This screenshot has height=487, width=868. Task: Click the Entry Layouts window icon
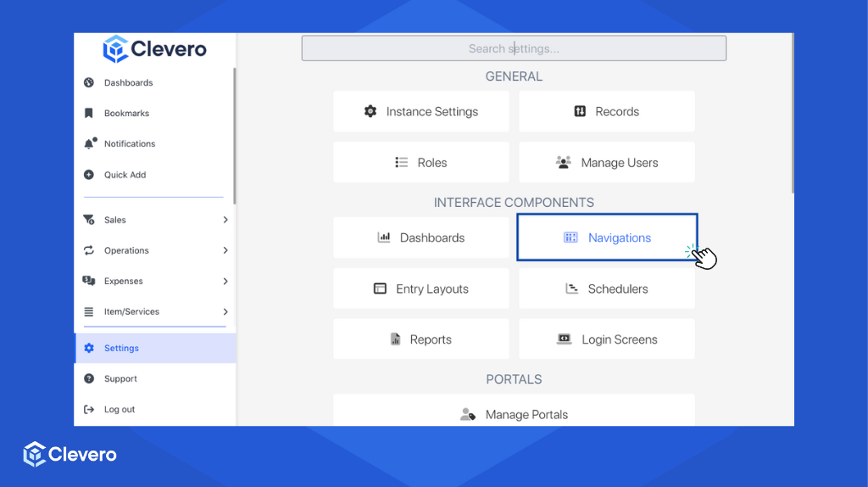click(x=380, y=288)
